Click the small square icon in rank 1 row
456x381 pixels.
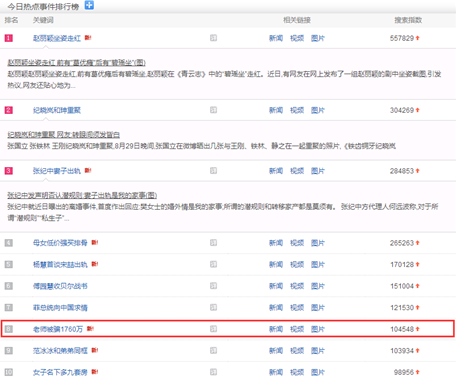(x=213, y=38)
